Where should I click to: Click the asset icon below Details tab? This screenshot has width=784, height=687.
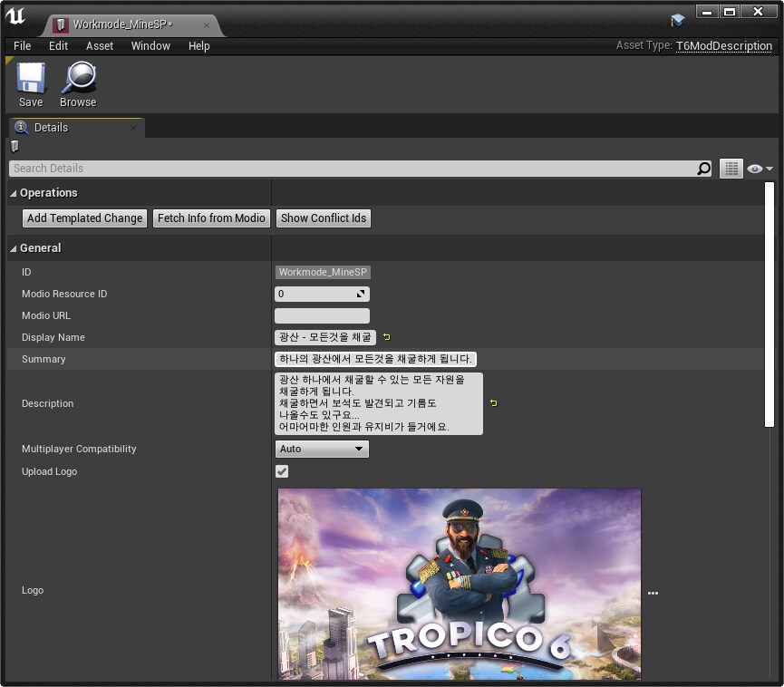(15, 146)
